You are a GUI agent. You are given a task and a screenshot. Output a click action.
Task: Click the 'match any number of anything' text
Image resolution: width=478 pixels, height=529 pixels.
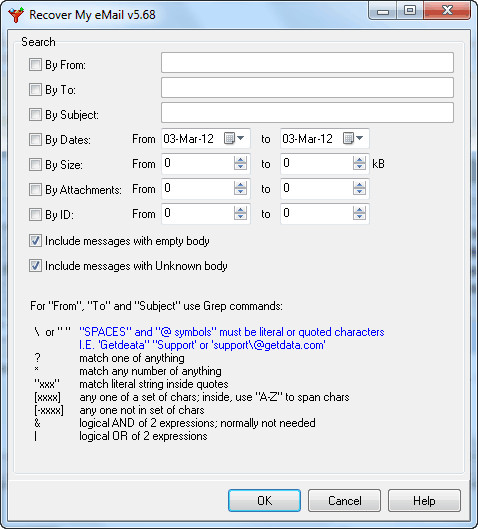[150, 371]
